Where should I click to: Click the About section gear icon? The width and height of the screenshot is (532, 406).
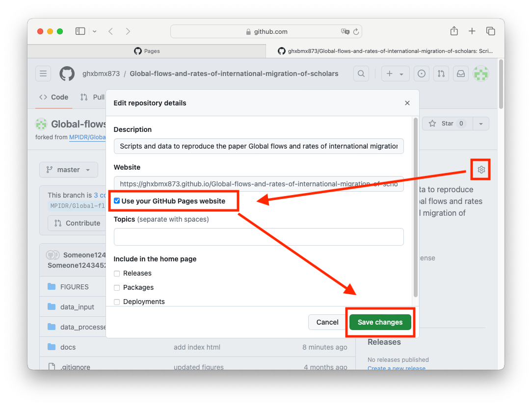[x=481, y=170]
